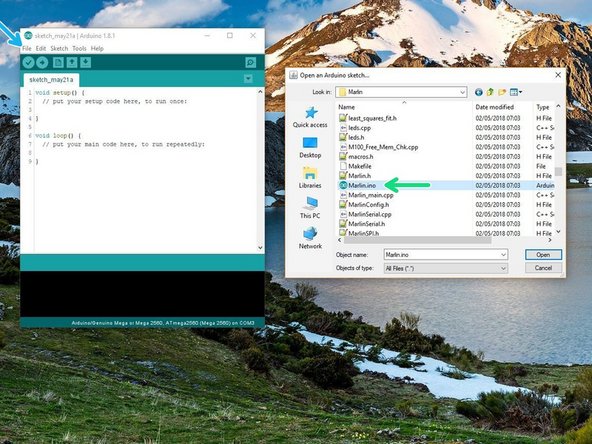Click the Verify checkmark button in Arduino
Image resolution: width=592 pixels, height=444 pixels.
point(28,62)
